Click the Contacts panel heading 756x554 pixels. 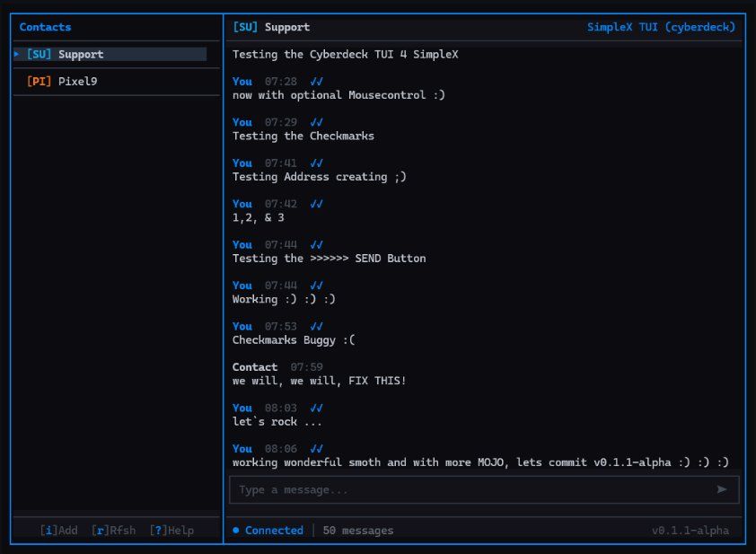pos(45,27)
